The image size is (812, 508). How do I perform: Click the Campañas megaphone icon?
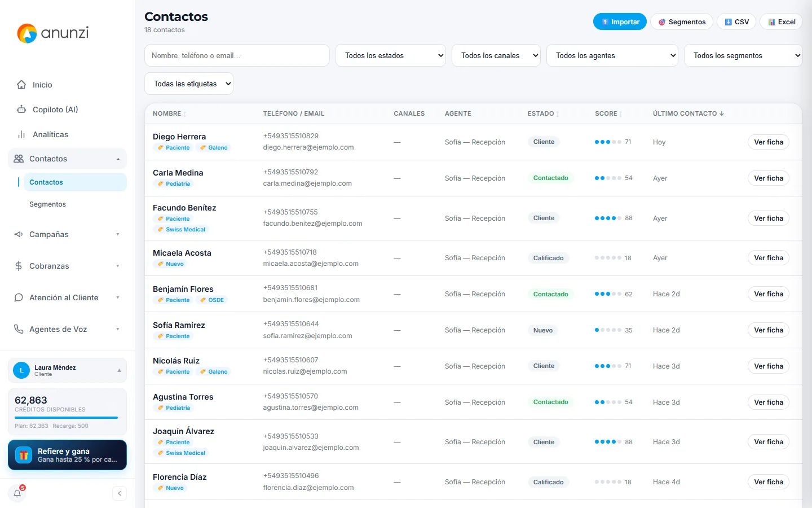coord(19,234)
